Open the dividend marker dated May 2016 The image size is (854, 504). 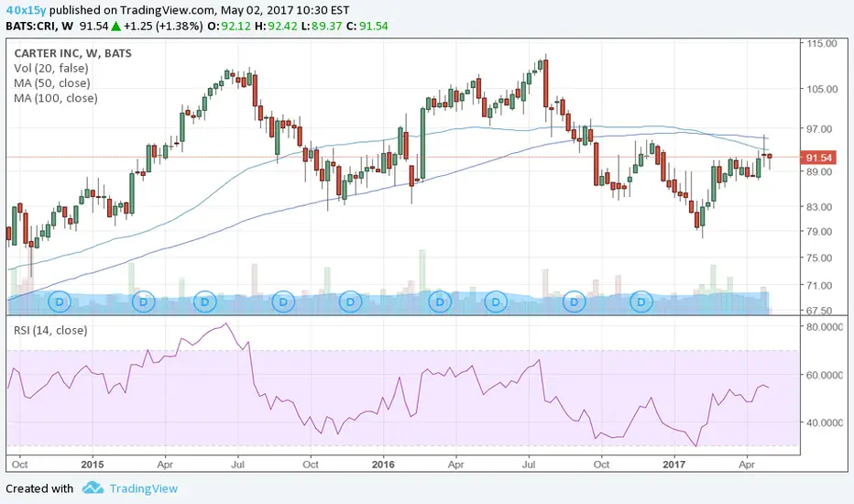tap(496, 301)
